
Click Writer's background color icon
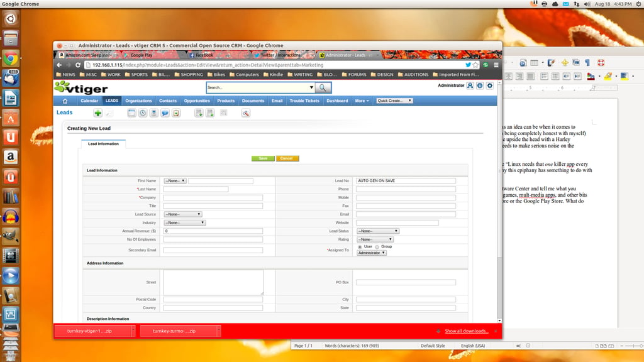pyautogui.click(x=625, y=76)
